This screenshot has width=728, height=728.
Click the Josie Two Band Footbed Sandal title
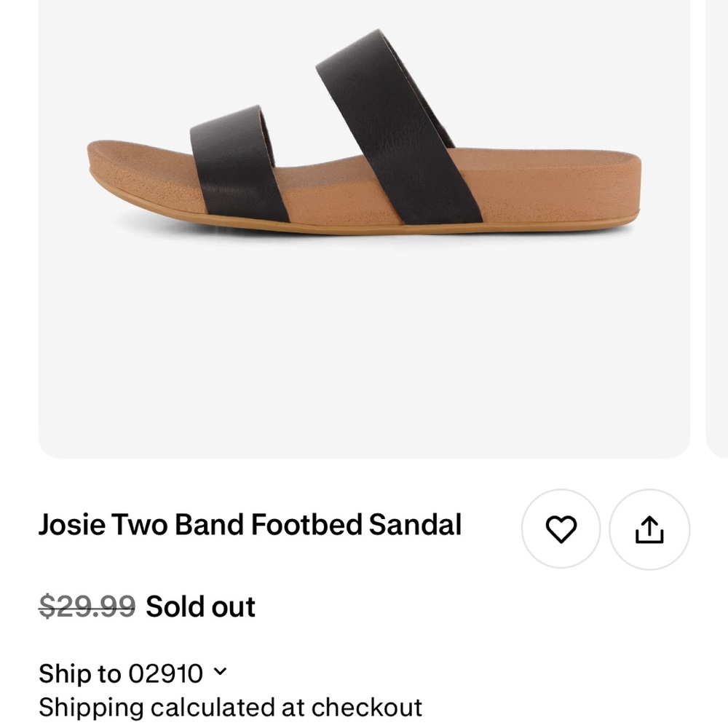click(250, 524)
